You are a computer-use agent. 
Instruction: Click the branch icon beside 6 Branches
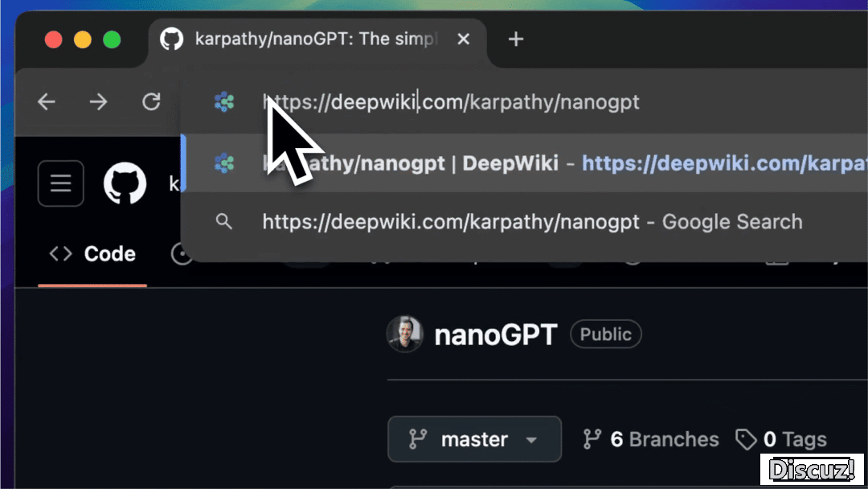592,439
